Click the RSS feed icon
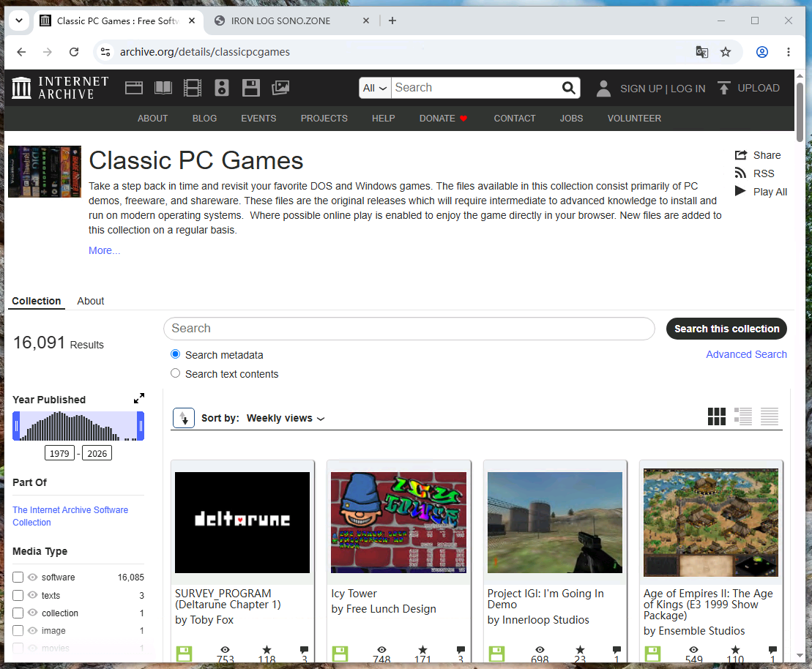Viewport: 812px width, 669px height. [740, 173]
